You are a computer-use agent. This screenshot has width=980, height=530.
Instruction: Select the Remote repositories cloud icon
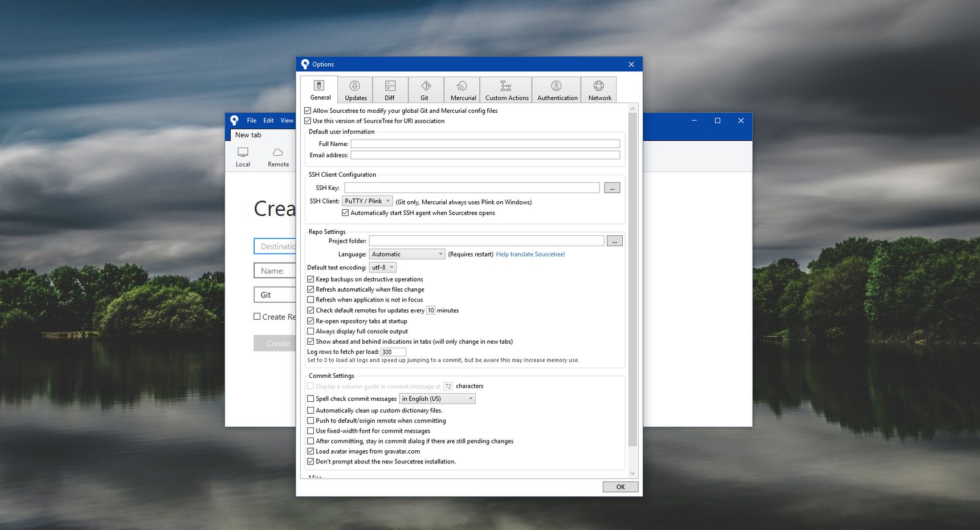[x=278, y=157]
